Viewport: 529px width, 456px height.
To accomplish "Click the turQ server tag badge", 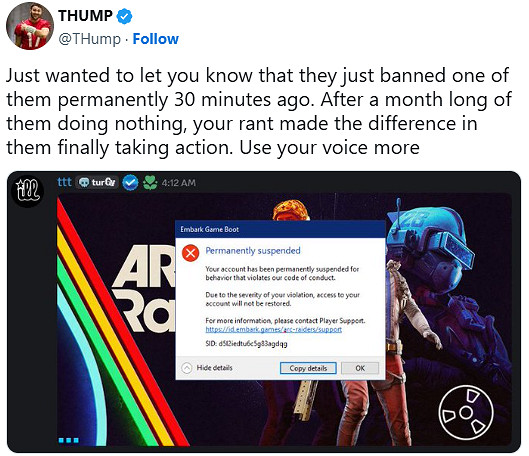I will click(x=97, y=182).
